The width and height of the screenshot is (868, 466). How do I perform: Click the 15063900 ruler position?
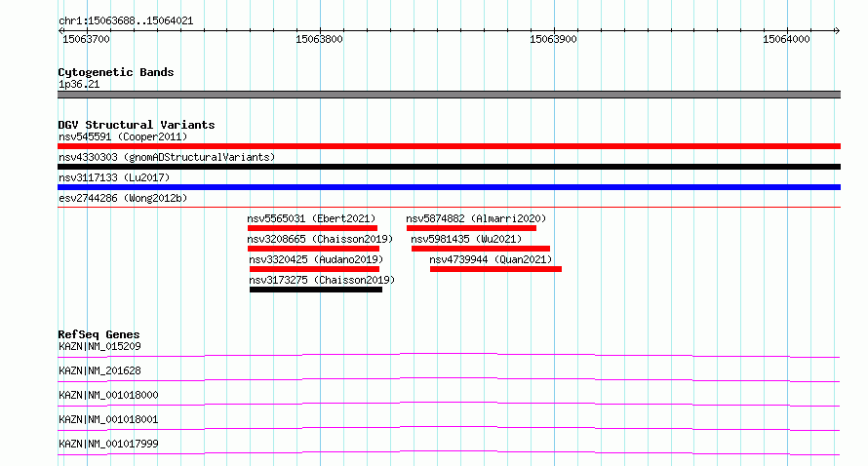(x=554, y=39)
